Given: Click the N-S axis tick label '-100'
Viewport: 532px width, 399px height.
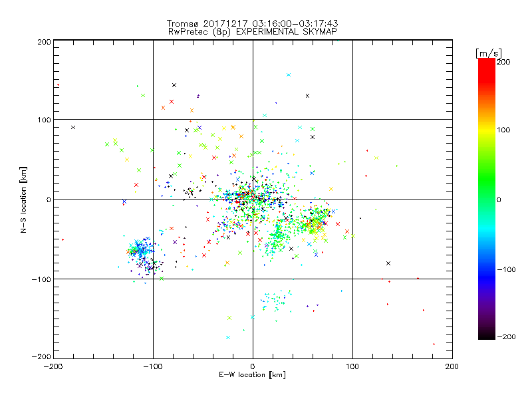Looking at the screenshot, I should tap(41, 279).
